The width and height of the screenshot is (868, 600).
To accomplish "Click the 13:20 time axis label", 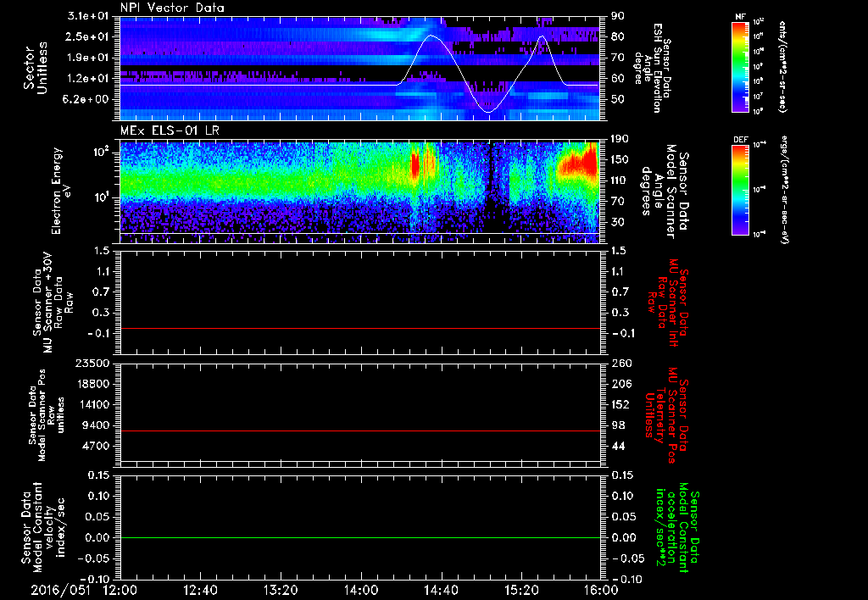I will coord(281,590).
